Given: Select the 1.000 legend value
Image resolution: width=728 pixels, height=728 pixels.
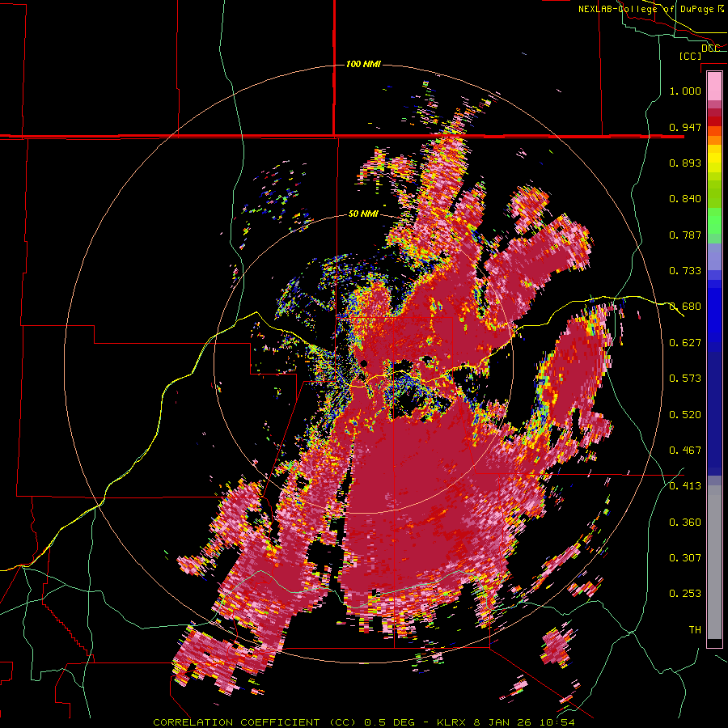Looking at the screenshot, I should [x=685, y=91].
